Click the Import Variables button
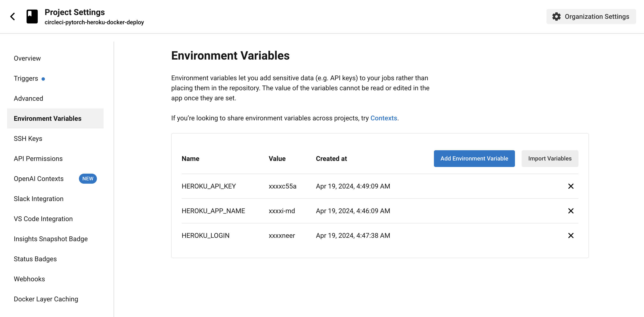This screenshot has width=644, height=317. [x=550, y=158]
